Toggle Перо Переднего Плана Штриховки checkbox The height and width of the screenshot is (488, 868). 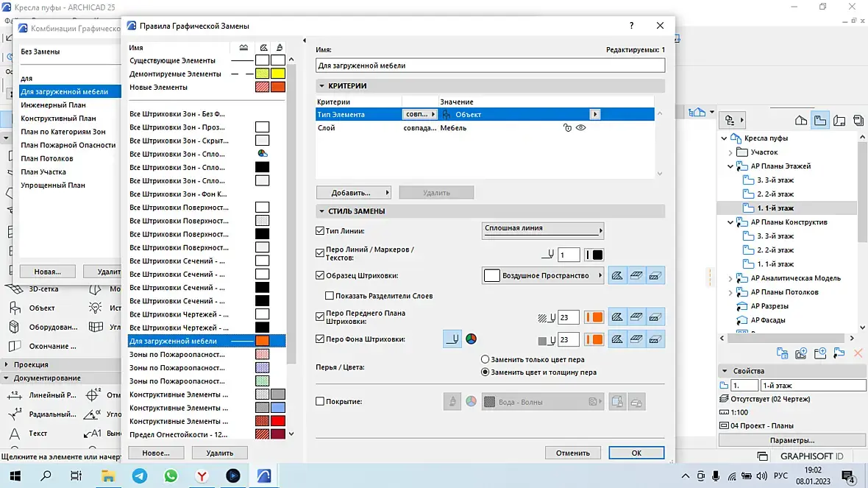click(320, 317)
